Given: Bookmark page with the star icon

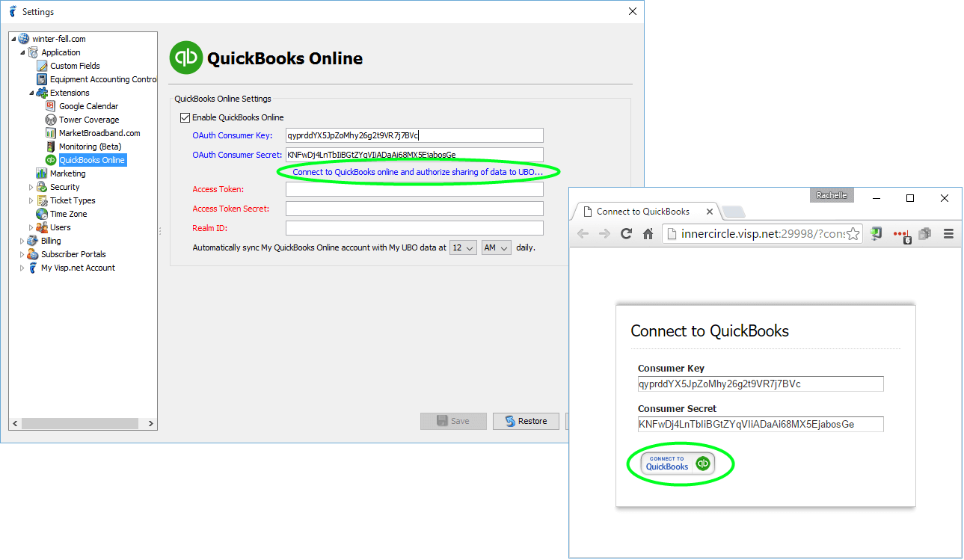Looking at the screenshot, I should [853, 234].
